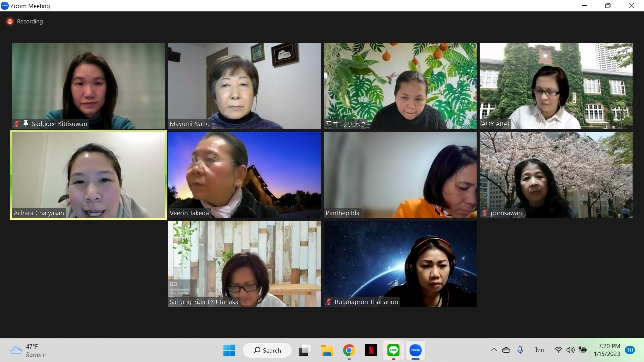Show hidden icons tray chevron
This screenshot has height=362, width=644.
pos(494,350)
